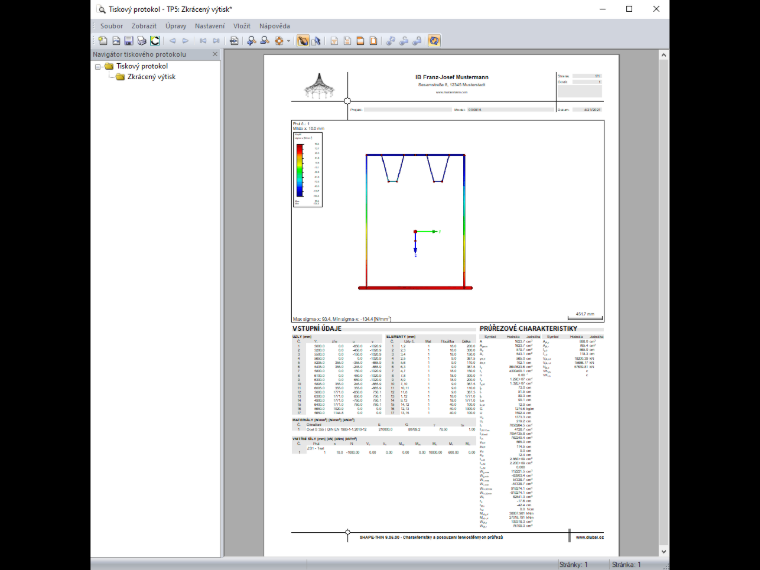Viewport: 760px width, 570px height.
Task: Click the print preview page icon
Action: pos(234,41)
